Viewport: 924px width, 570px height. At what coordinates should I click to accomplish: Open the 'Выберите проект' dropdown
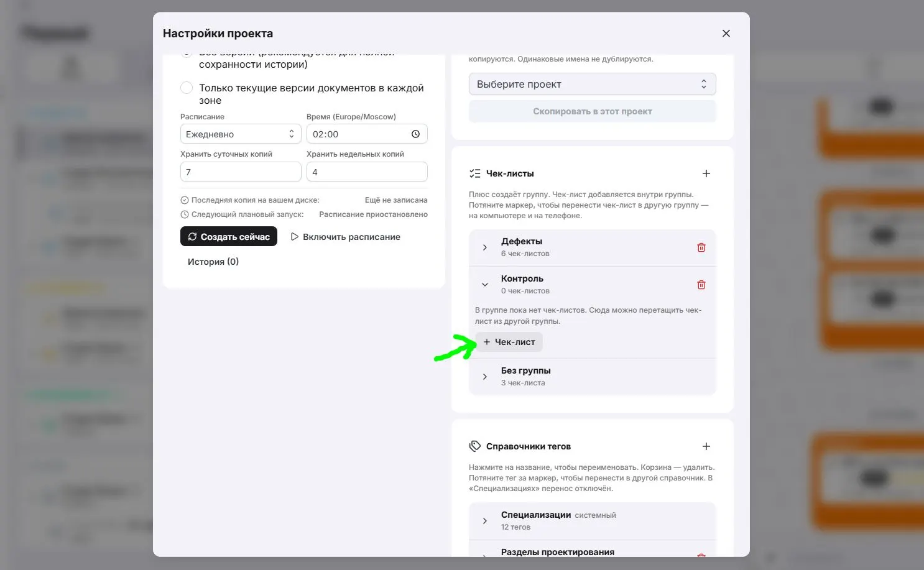[592, 84]
